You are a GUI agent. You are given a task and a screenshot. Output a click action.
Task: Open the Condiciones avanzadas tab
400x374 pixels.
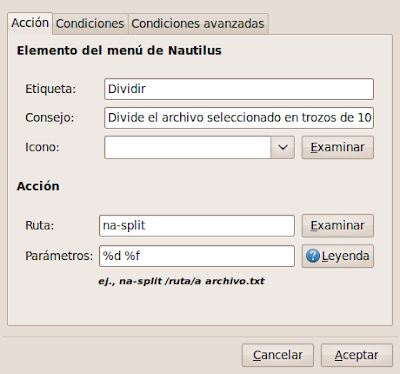[x=198, y=24]
